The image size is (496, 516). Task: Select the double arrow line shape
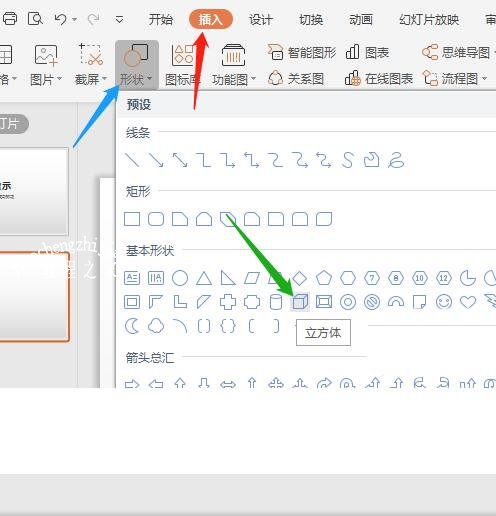(180, 160)
